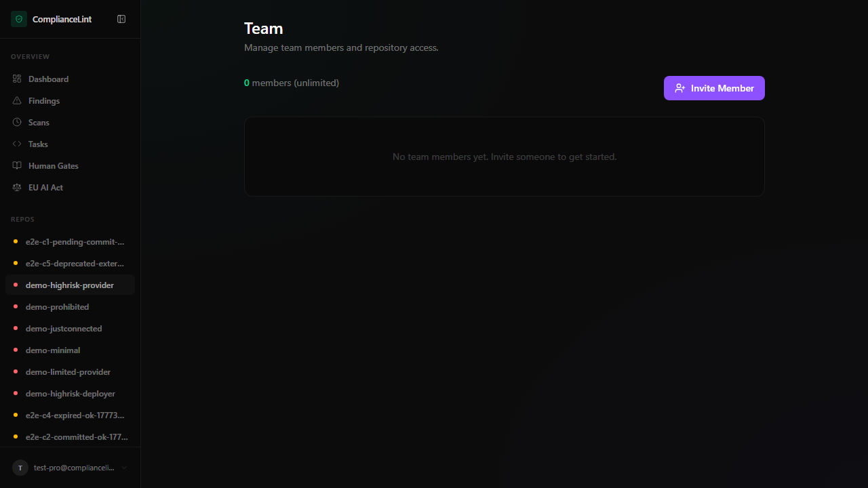Open the test-pro account email dropdown
The height and width of the screenshot is (488, 868).
coord(74,468)
